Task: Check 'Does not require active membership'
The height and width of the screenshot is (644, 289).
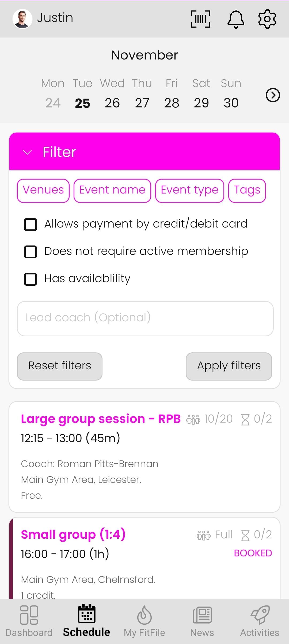Action: [31, 252]
